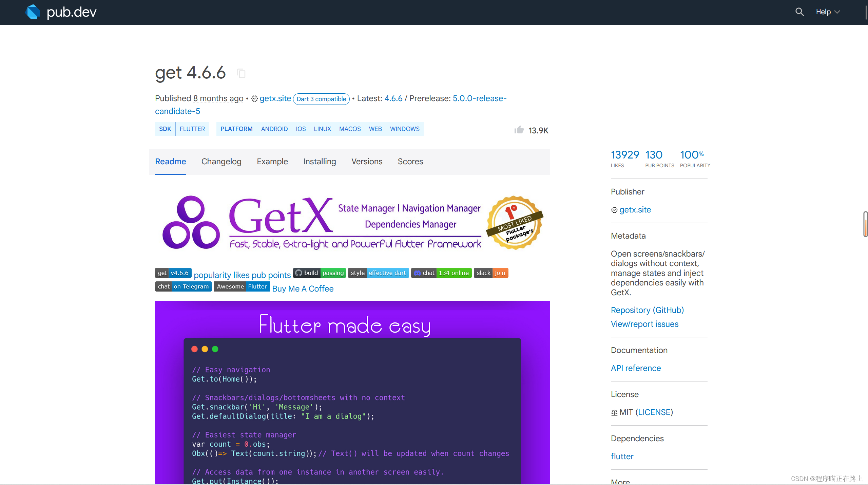
Task: Open the Scores tab
Action: [x=410, y=162]
